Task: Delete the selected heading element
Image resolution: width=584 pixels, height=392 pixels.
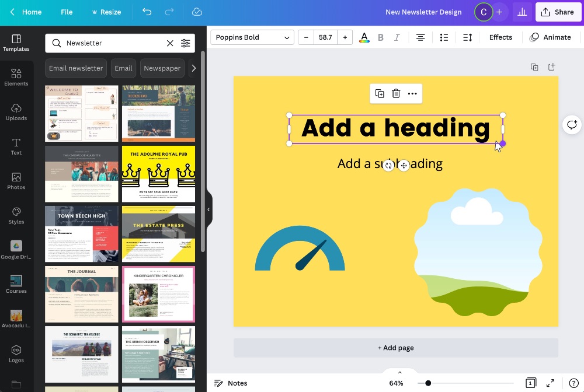Action: point(396,93)
